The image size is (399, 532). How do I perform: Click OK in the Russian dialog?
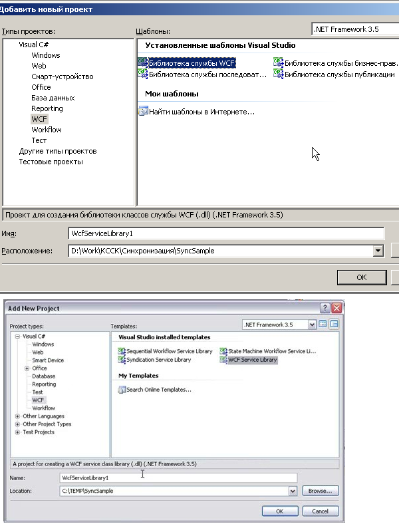(x=362, y=277)
